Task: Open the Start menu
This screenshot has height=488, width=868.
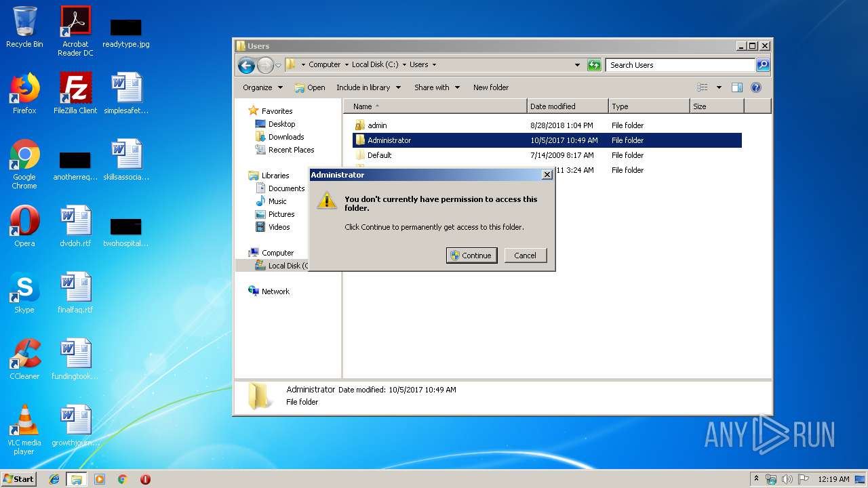Action: (x=19, y=479)
